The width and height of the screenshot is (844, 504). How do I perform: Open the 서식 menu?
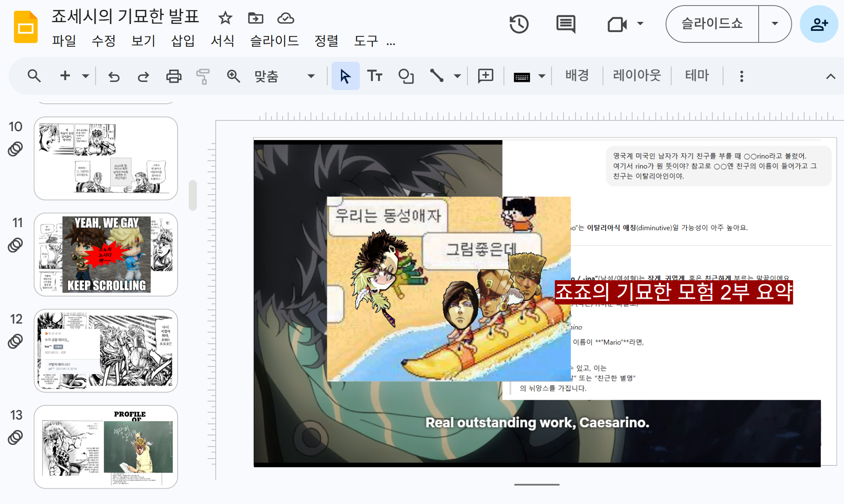[222, 41]
